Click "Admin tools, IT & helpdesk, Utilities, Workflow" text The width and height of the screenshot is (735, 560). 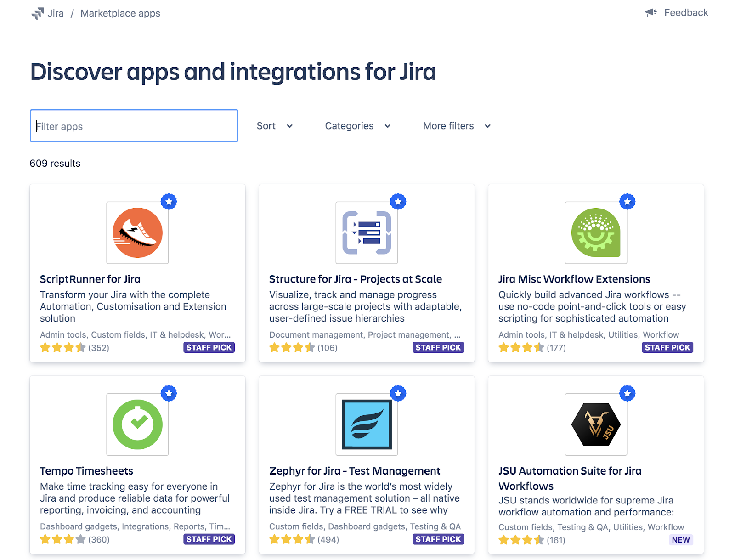[x=589, y=335]
